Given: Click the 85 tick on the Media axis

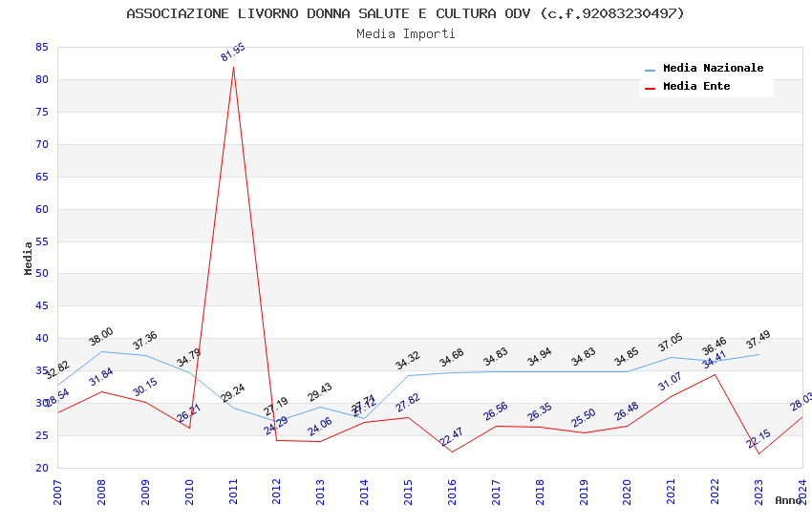Looking at the screenshot, I should (42, 47).
